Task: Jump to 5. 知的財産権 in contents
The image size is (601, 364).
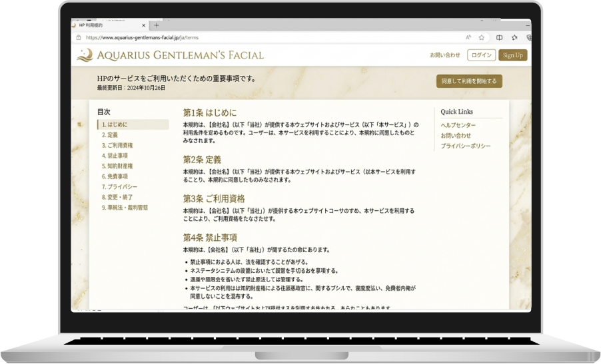Action: click(x=117, y=166)
